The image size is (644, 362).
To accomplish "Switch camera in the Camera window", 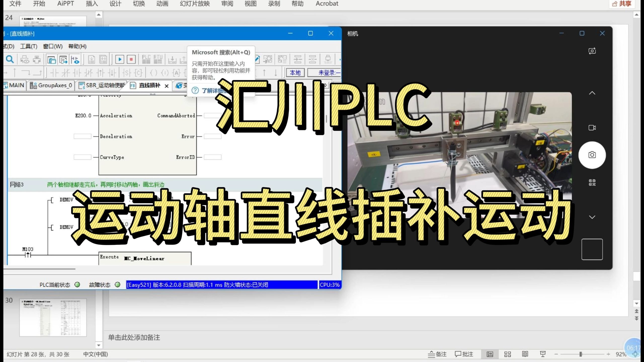I will (x=592, y=51).
